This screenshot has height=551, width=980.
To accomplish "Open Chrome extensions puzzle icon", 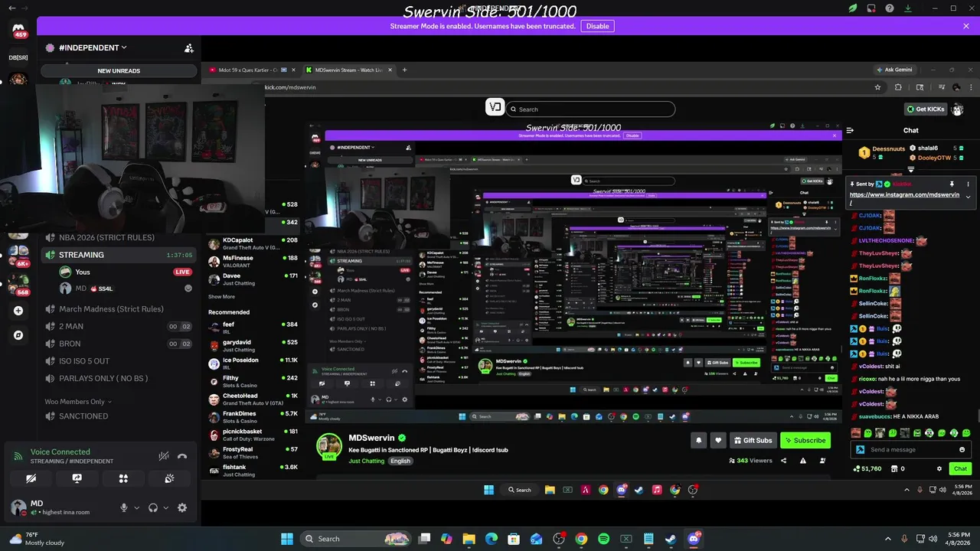I will pos(898,87).
